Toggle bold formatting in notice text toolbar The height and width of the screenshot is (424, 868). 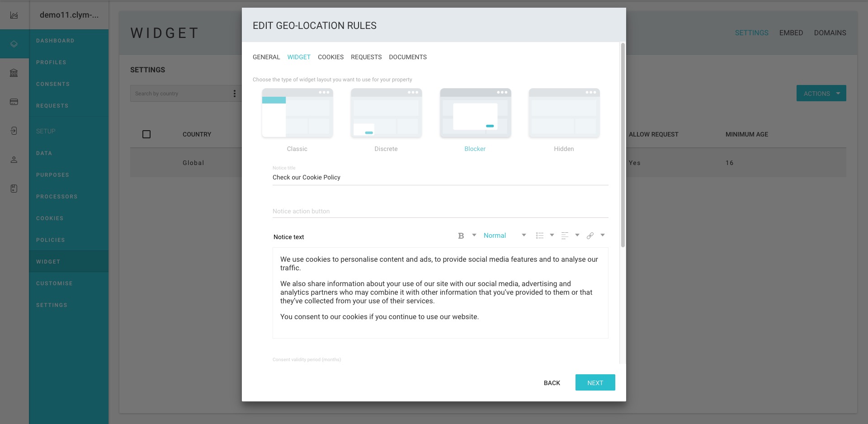(461, 236)
